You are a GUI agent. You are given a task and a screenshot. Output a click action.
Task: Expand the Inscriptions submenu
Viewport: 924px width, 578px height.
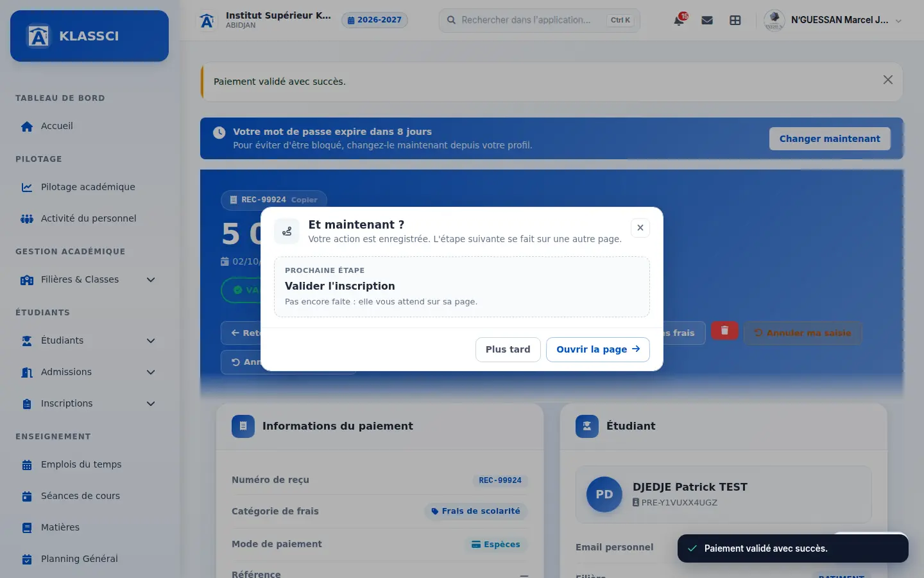point(151,404)
